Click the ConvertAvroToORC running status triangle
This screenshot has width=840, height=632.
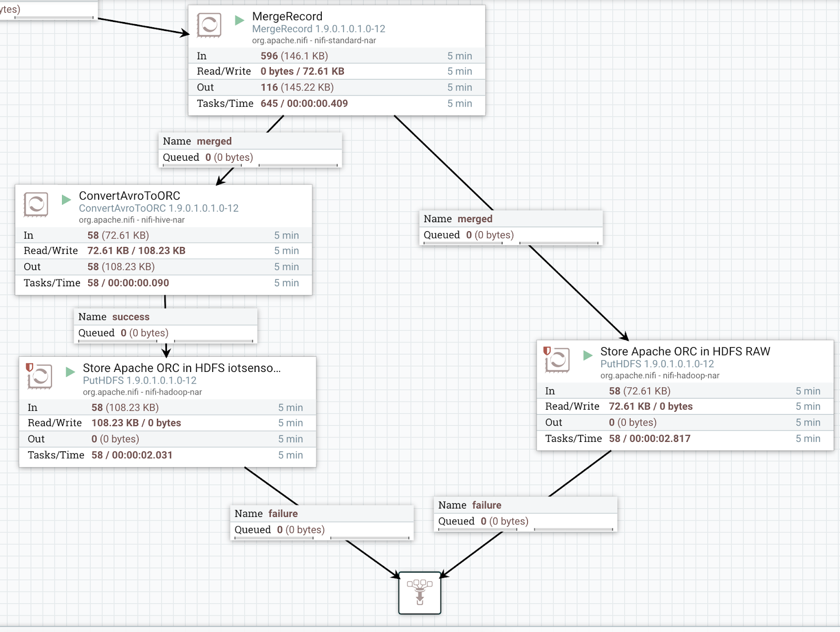[x=66, y=200]
